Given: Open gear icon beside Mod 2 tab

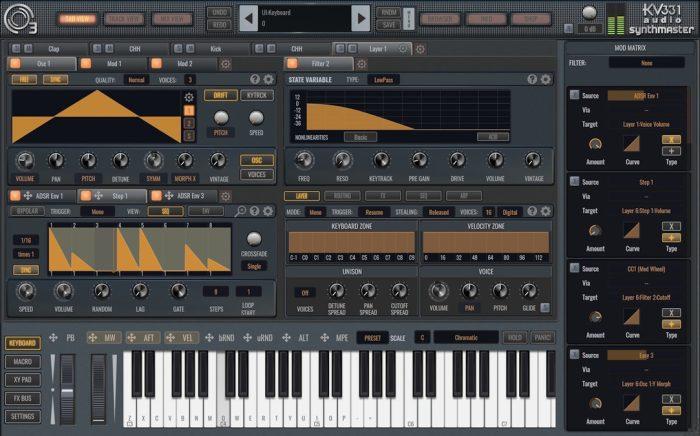Looking at the screenshot, I should tap(225, 64).
